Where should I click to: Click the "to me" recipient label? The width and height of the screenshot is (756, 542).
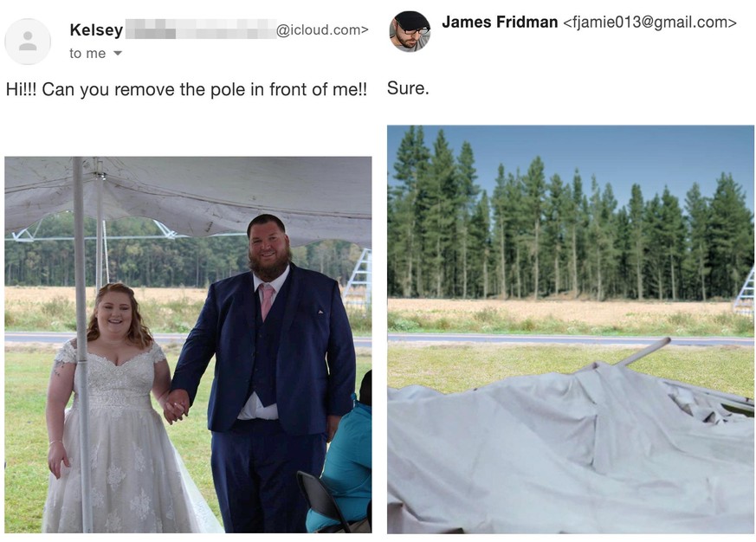point(87,53)
